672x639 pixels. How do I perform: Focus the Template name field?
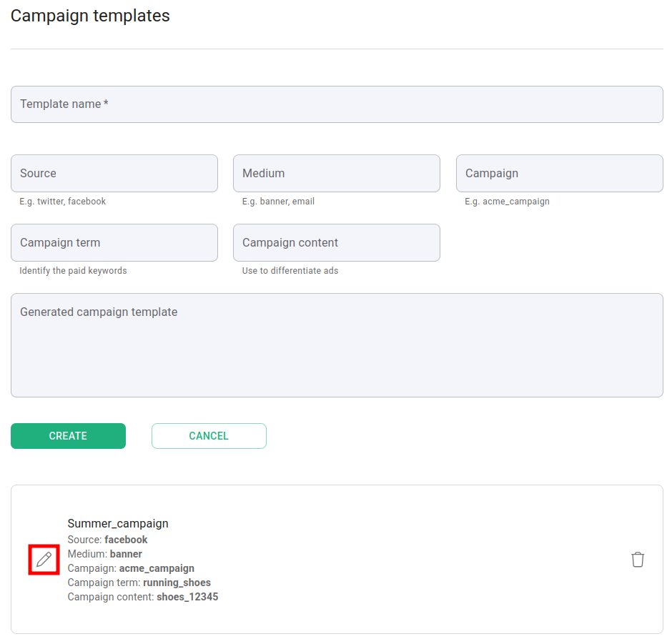[x=337, y=104]
